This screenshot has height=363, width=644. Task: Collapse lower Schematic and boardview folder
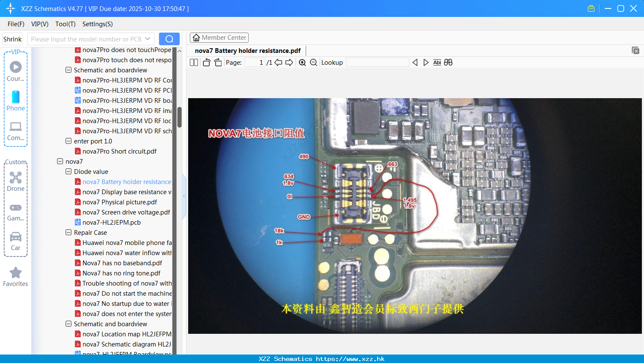point(69,324)
